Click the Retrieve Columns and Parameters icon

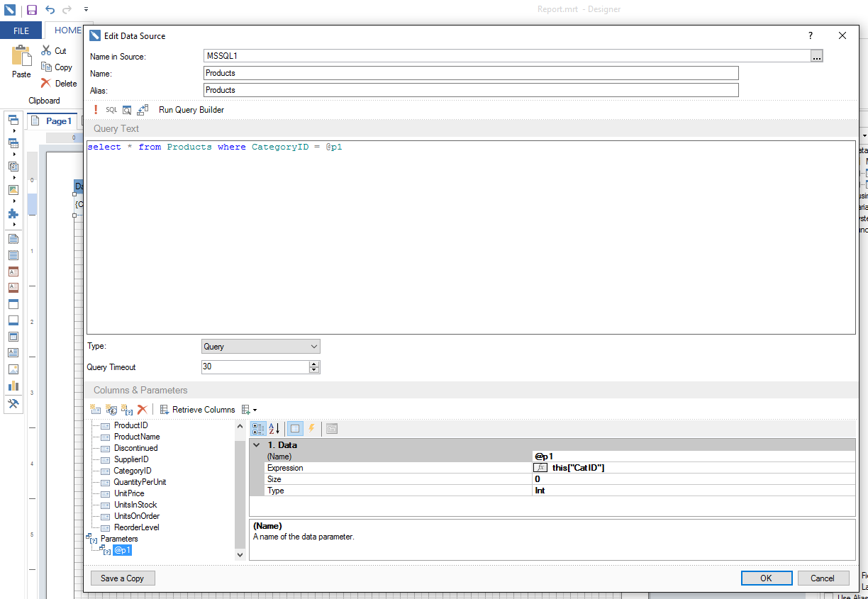tap(143, 110)
